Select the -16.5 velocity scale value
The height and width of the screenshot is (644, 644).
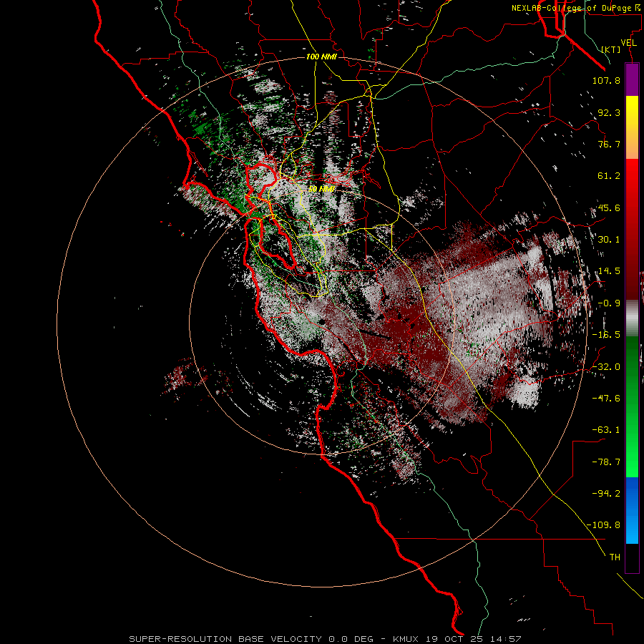[606, 335]
